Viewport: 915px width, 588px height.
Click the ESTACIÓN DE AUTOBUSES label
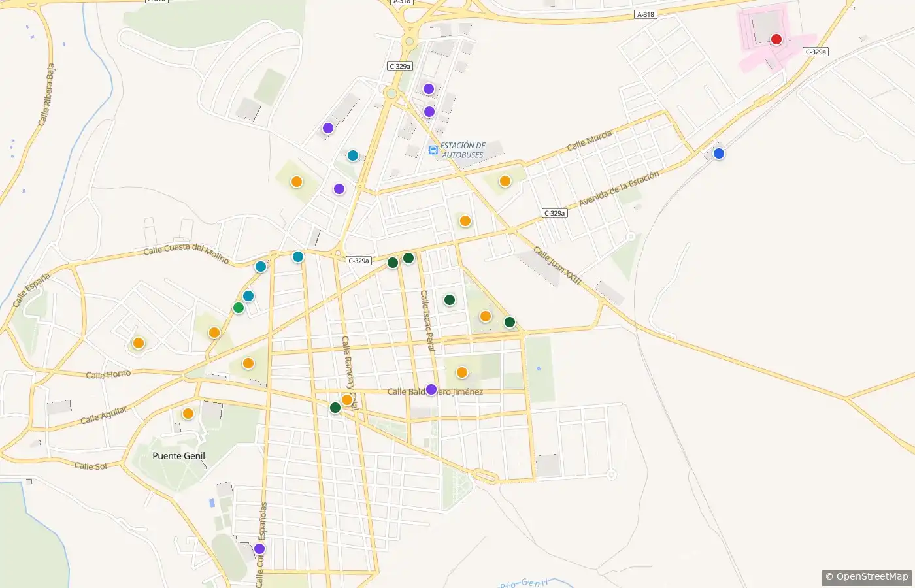click(463, 150)
